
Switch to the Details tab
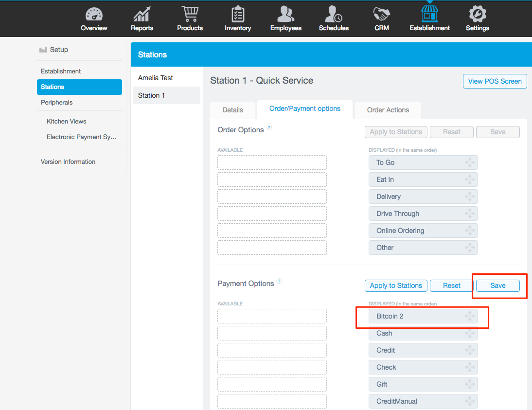tap(233, 109)
